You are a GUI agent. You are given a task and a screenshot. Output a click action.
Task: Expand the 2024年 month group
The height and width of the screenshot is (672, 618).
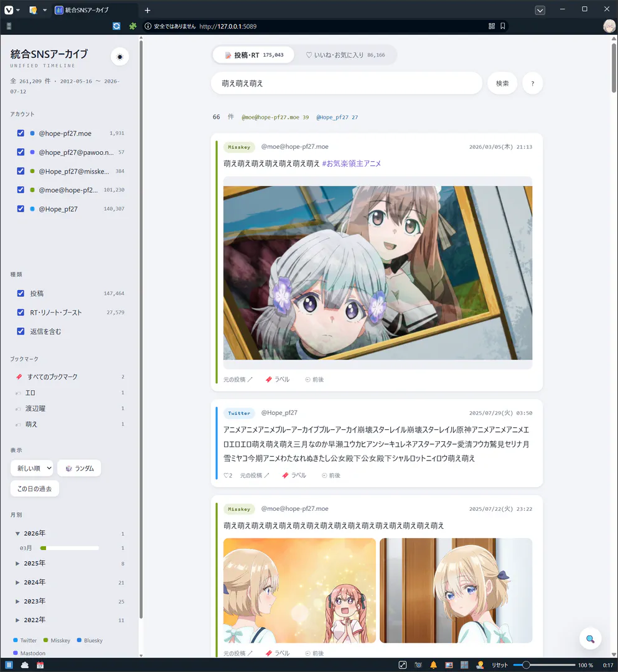click(x=17, y=582)
